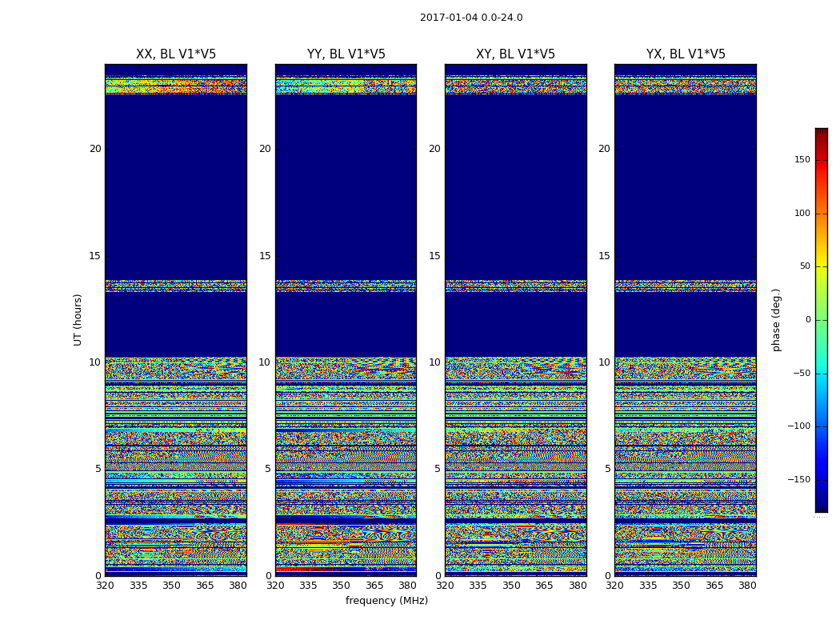Pick the colorbar tick label −100

[x=798, y=426]
